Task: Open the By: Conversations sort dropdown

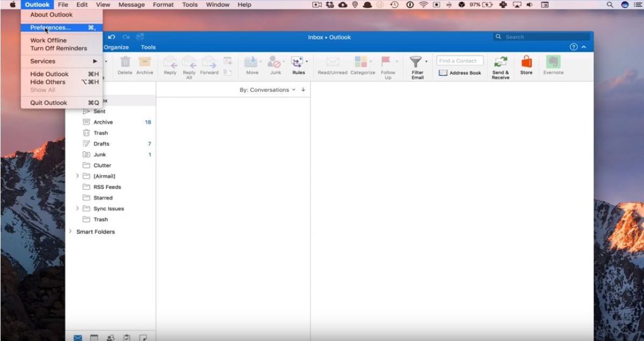Action: [x=267, y=90]
